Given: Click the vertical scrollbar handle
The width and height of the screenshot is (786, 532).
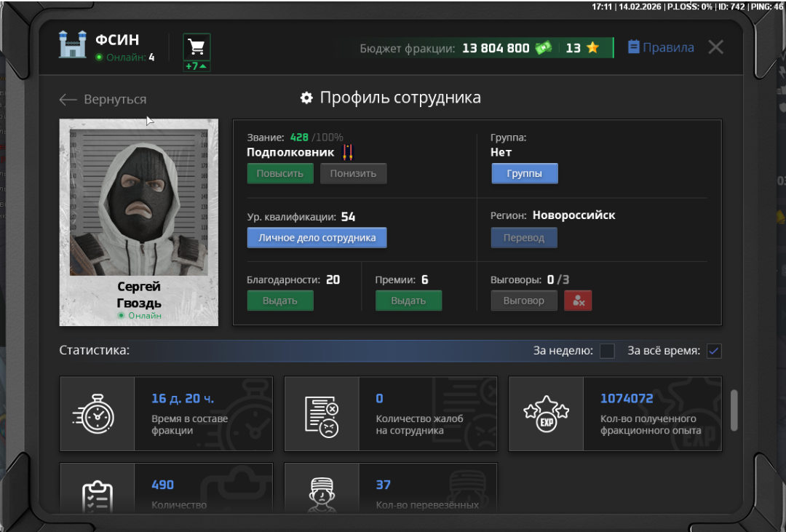Looking at the screenshot, I should [x=734, y=410].
